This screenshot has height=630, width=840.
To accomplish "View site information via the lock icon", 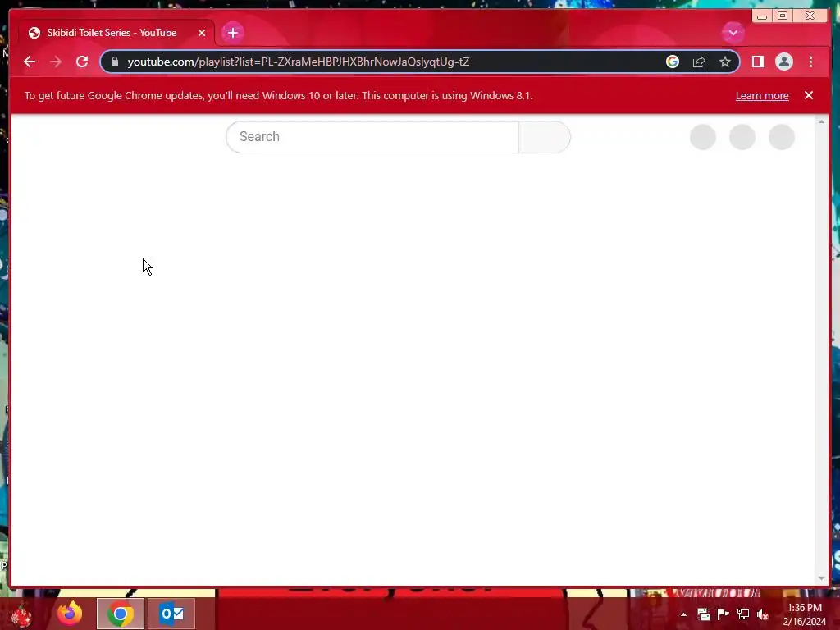I will click(114, 62).
